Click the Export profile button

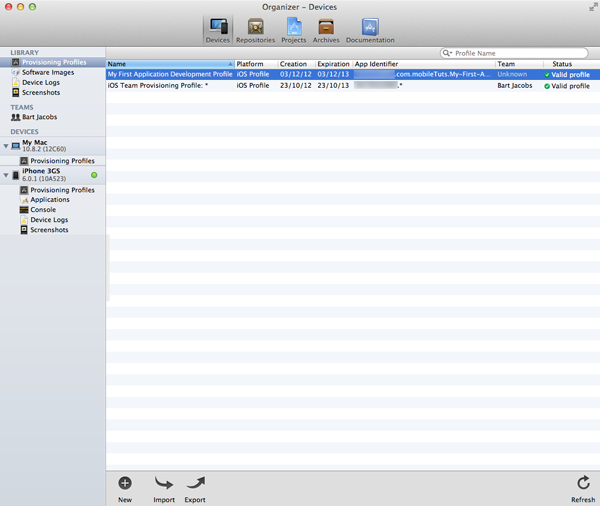click(195, 489)
